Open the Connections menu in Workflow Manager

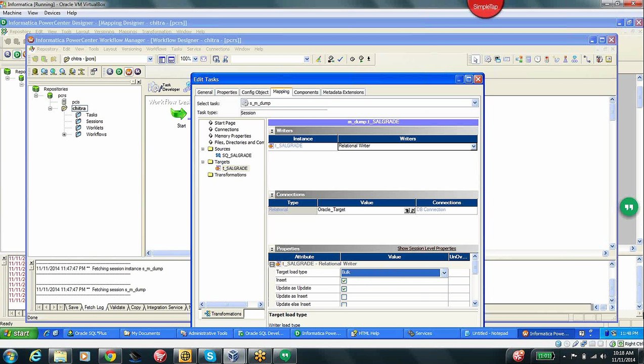coord(218,49)
